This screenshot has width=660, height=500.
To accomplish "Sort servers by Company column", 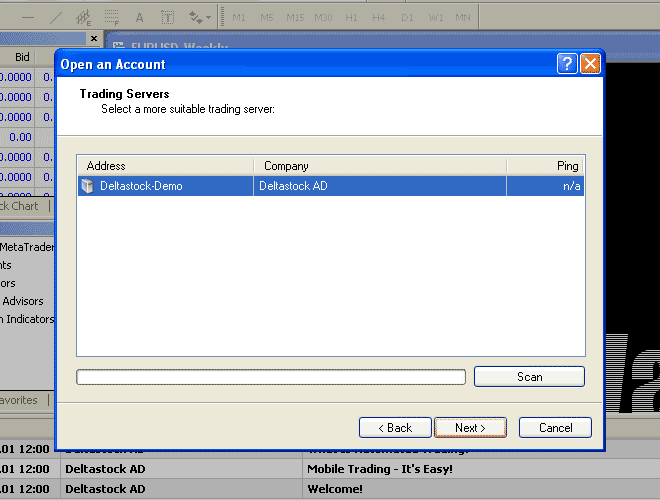I will point(380,166).
